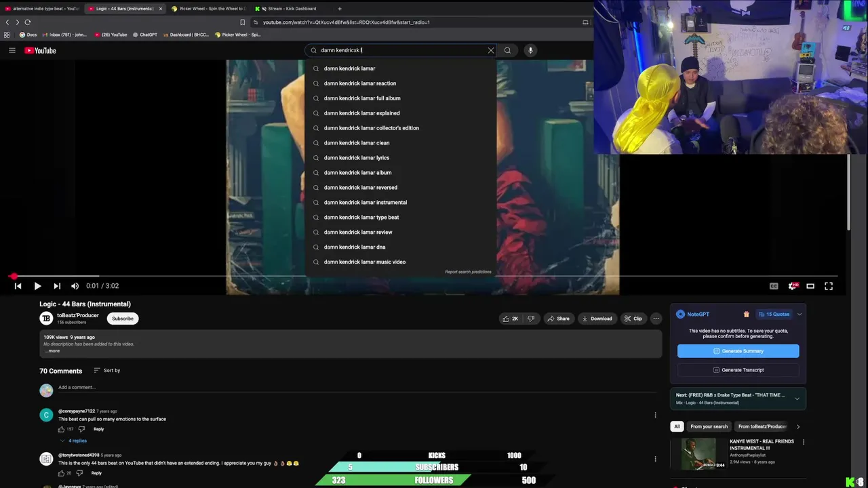Image resolution: width=868 pixels, height=488 pixels.
Task: Click Generate Summary in NoteGPT
Action: (x=738, y=351)
